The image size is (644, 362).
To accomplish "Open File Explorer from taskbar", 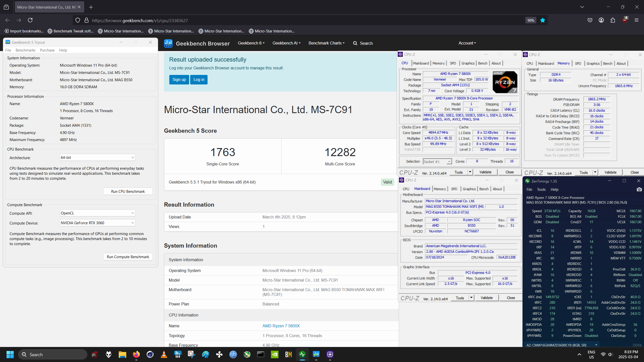I will 123,354.
